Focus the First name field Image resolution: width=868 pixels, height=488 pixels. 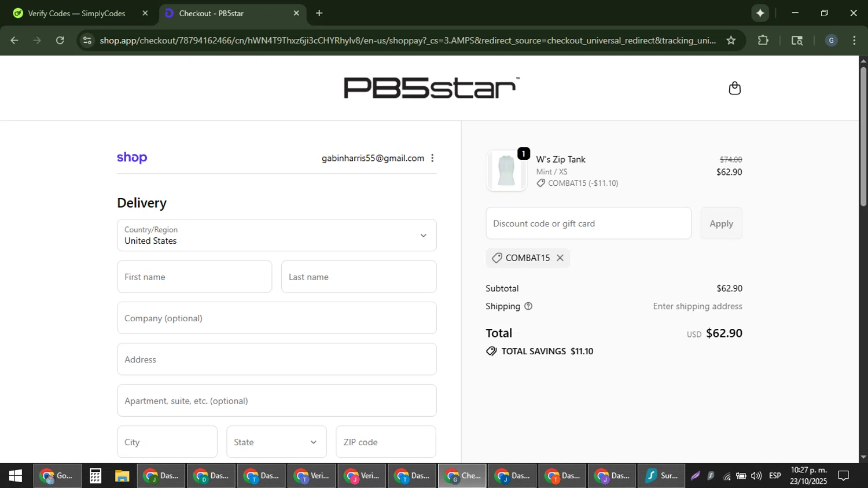click(194, 277)
